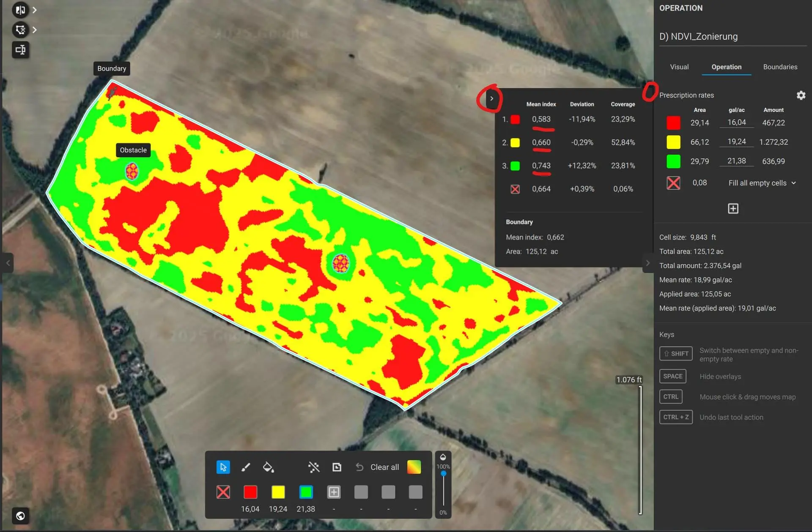This screenshot has width=812, height=532.
Task: Click the Boundary label on map
Action: point(112,68)
